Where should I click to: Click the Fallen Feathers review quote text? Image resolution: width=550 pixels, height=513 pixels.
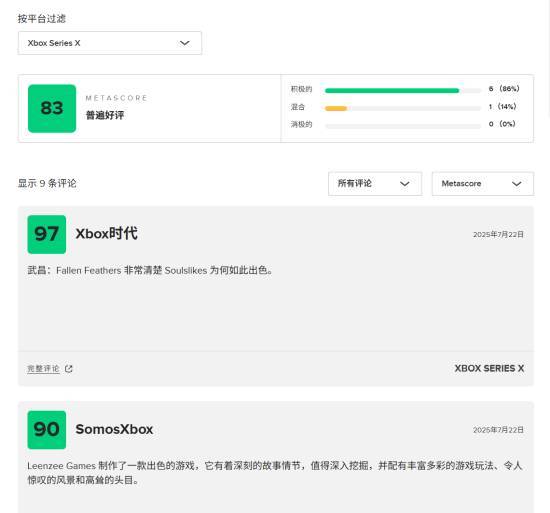pyautogui.click(x=150, y=270)
